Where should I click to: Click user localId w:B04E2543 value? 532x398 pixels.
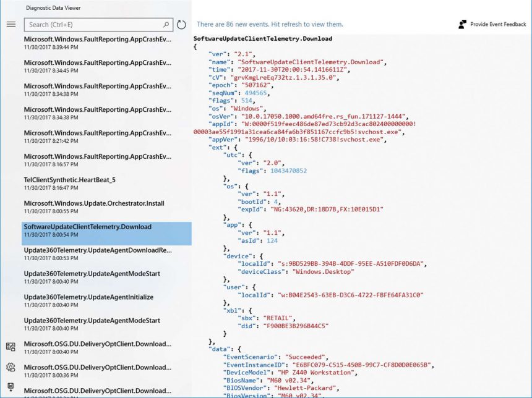coord(351,295)
